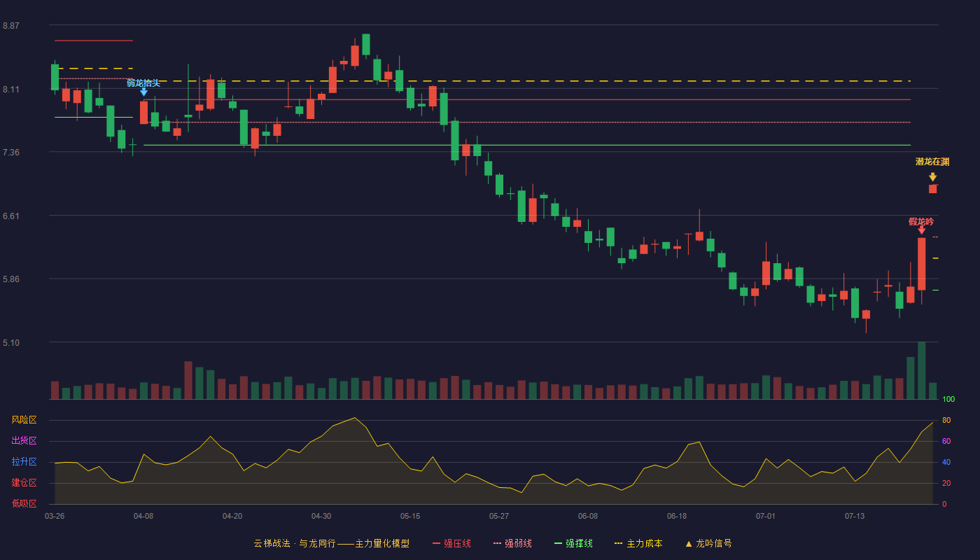Toggle the 强撑线 legend entry
Viewport: 980px width, 560px height.
coord(573,544)
